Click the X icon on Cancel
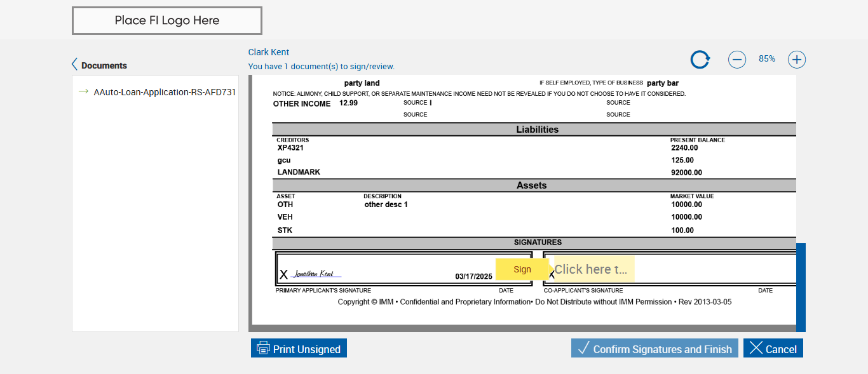 (756, 348)
